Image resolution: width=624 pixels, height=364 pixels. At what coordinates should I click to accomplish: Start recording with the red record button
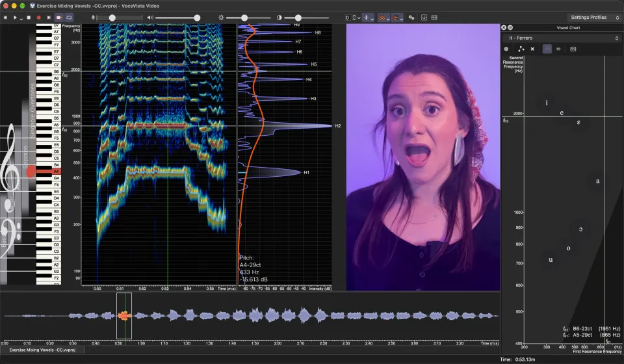click(38, 18)
